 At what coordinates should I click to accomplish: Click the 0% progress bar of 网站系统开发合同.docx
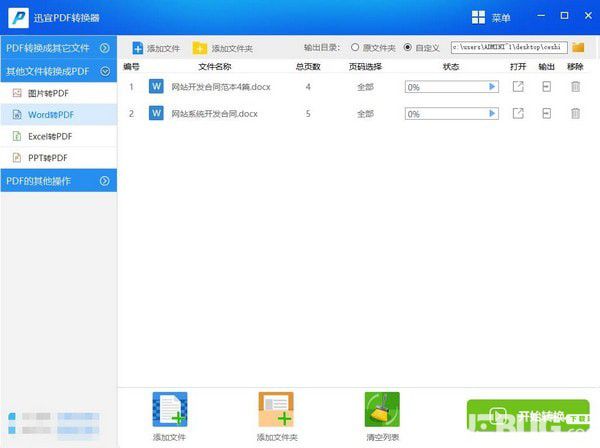click(452, 114)
